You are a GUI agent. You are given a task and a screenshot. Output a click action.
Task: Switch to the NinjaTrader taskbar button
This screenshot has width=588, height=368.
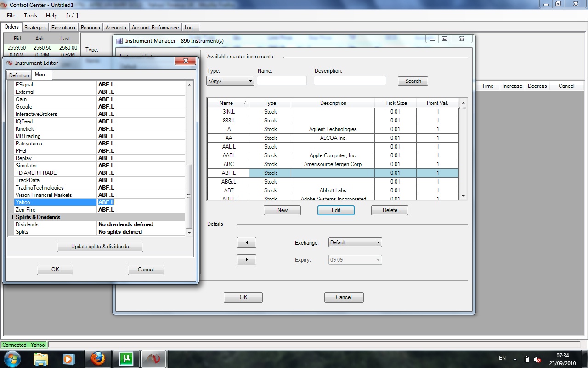point(154,359)
